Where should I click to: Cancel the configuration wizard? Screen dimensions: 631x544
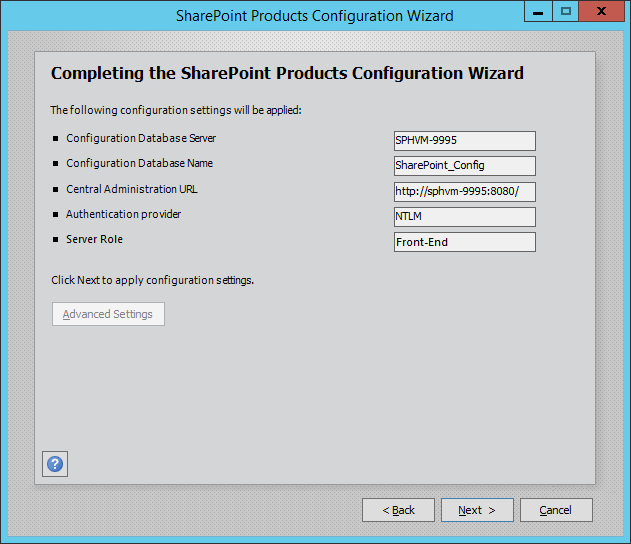click(x=556, y=510)
